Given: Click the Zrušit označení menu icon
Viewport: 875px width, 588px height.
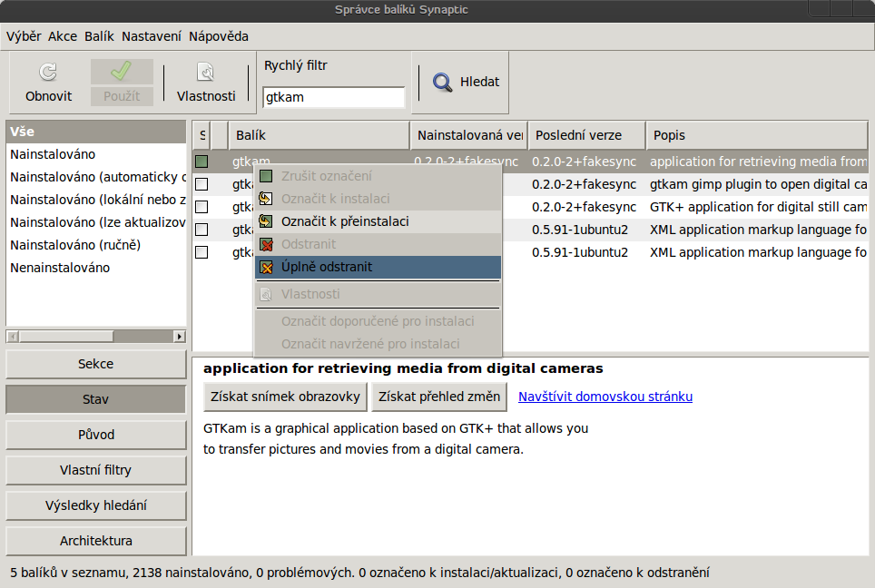Looking at the screenshot, I should coord(266,176).
